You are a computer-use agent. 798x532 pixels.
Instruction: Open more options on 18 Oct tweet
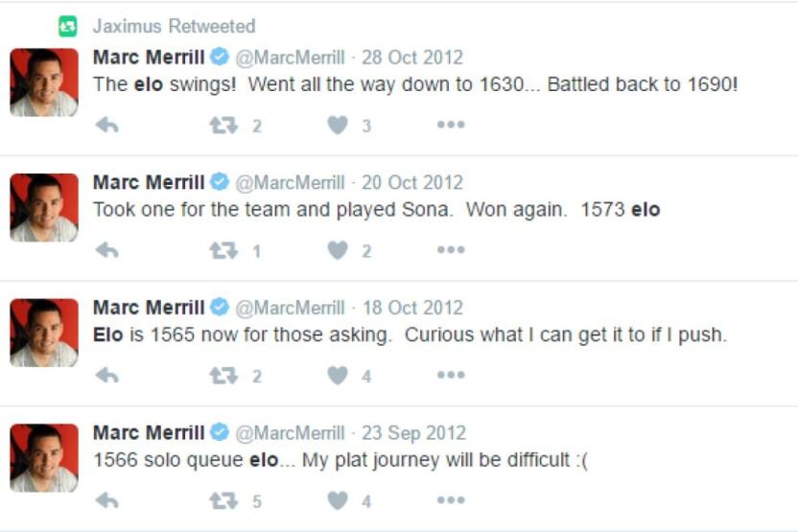click(x=451, y=376)
